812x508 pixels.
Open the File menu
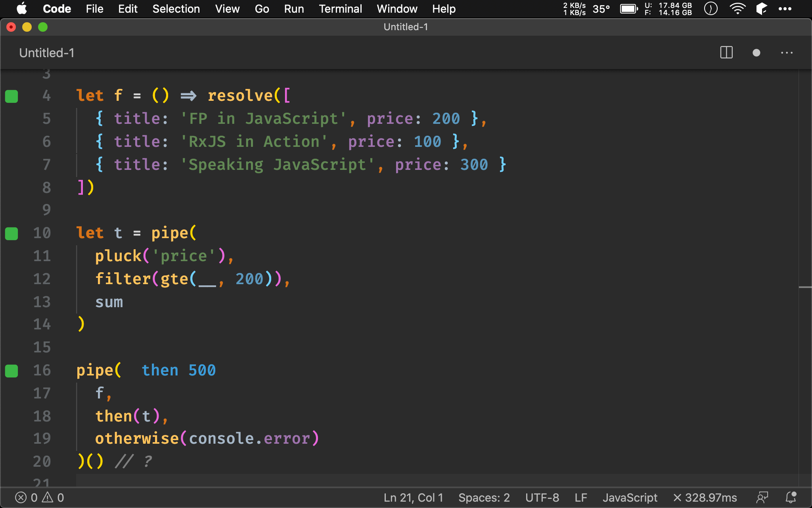tap(94, 9)
